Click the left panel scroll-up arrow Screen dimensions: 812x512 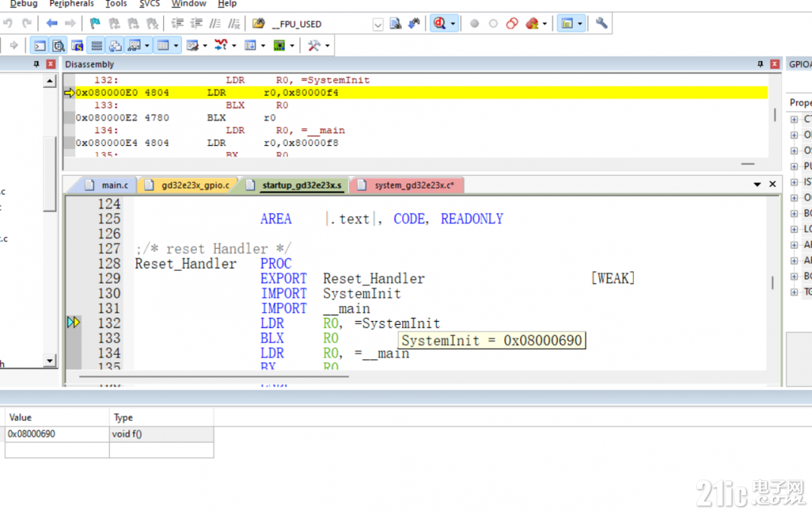[x=50, y=81]
